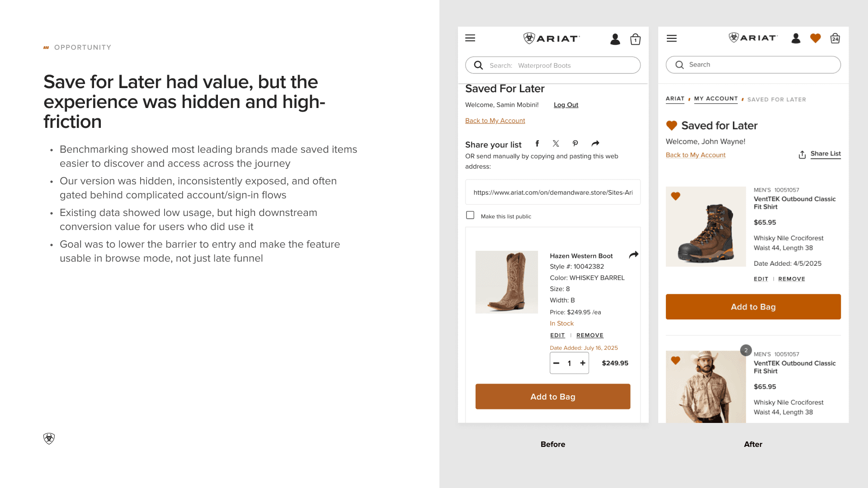Click Search field in After mockup
Screen dimensions: 868x488
(753, 65)
